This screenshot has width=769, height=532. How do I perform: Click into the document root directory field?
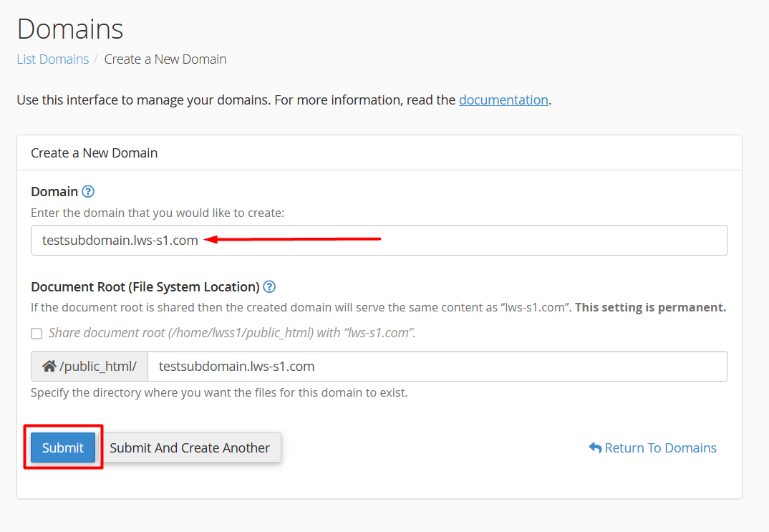437,366
